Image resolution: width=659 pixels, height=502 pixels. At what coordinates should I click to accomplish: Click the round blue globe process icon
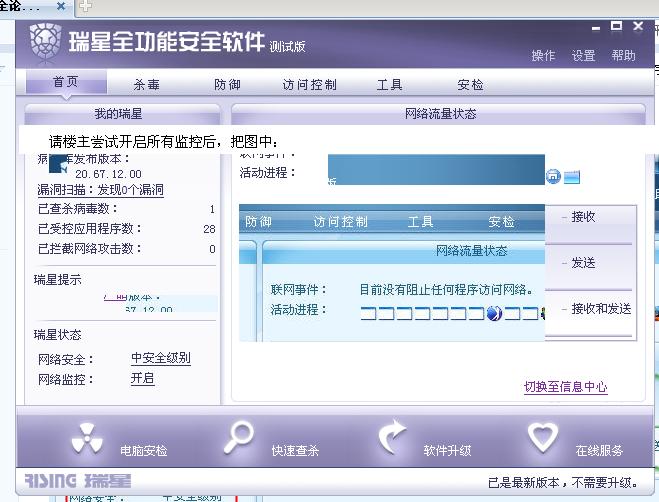(553, 176)
